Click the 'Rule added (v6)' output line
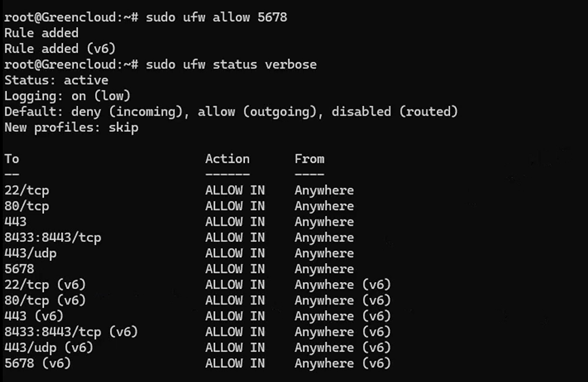Viewport: 588px width, 382px height. (60, 49)
